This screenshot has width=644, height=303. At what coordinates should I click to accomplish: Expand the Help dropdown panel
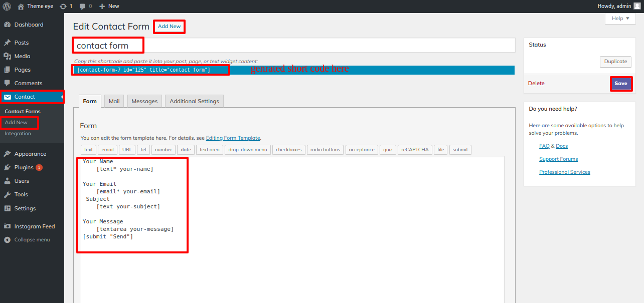pyautogui.click(x=620, y=19)
